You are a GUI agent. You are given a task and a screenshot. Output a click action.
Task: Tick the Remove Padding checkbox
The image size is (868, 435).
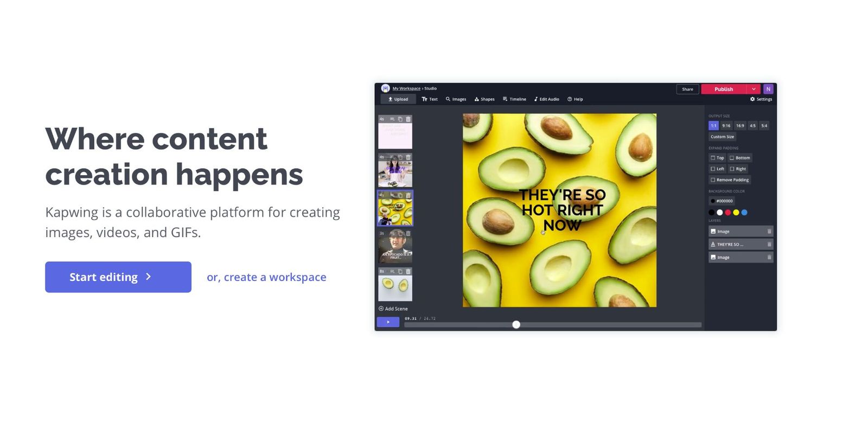click(713, 180)
